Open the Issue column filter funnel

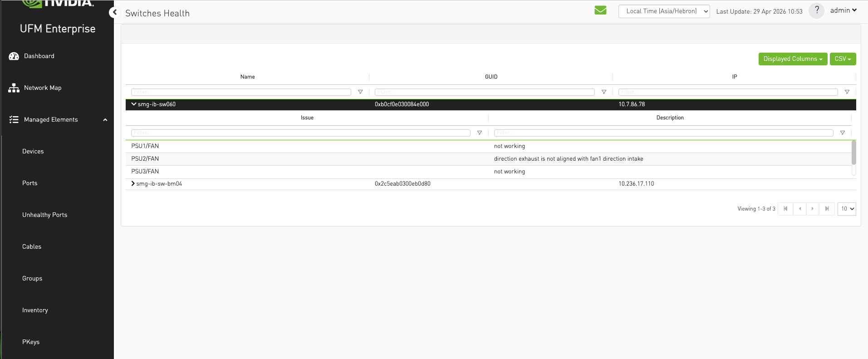click(480, 133)
